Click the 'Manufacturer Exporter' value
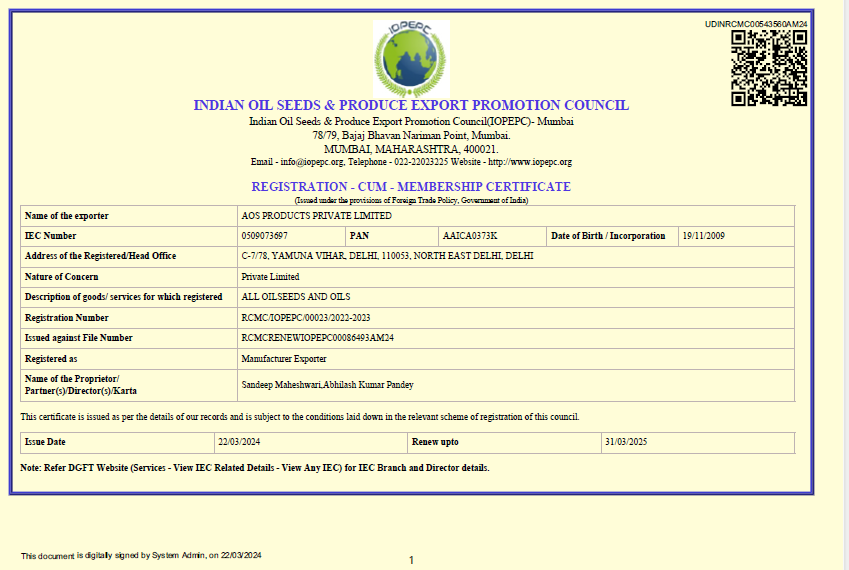Screen dimensions: 849x570 click(284, 359)
